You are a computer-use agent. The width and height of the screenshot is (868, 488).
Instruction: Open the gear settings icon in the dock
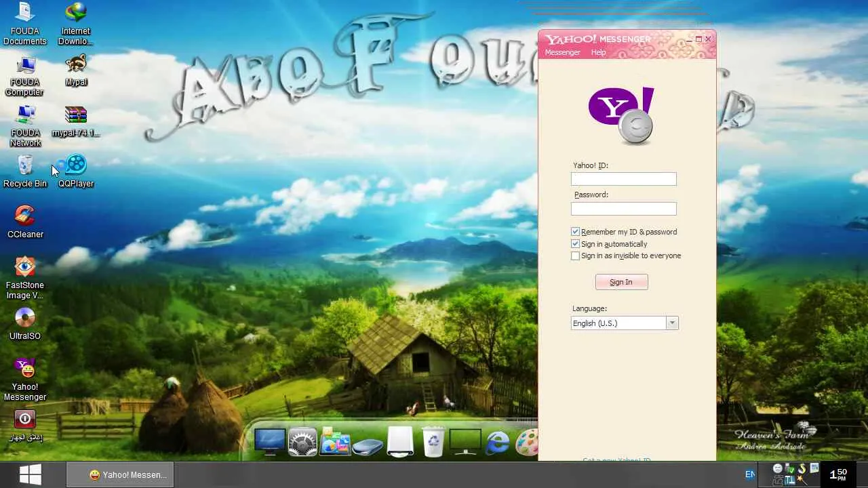pos(302,442)
